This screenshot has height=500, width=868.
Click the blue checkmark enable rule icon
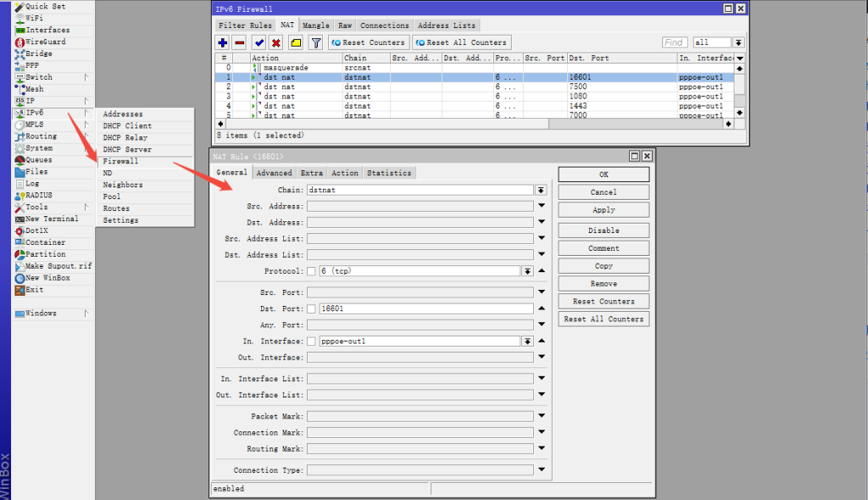click(259, 42)
